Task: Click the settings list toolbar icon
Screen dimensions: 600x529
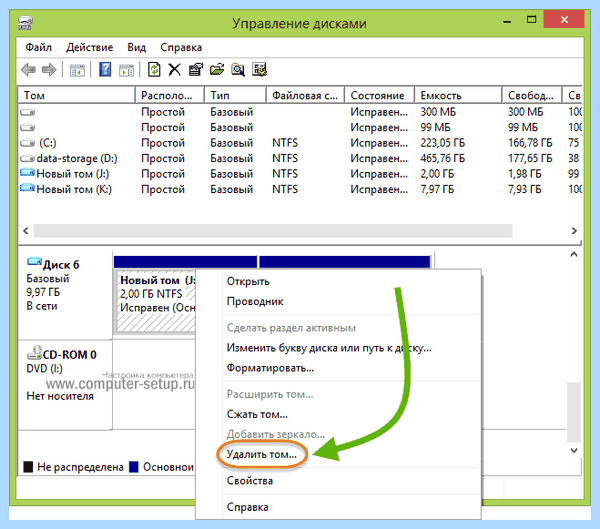Action: pos(259,70)
